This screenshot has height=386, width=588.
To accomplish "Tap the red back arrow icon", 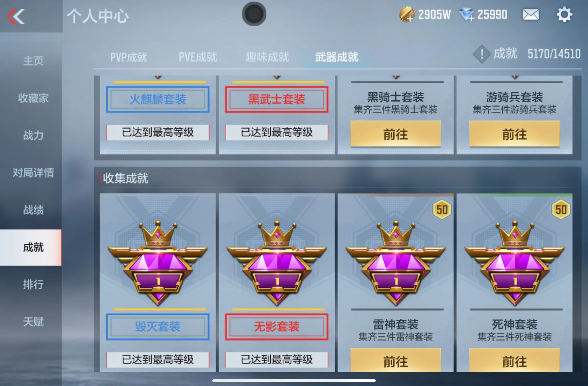I will [16, 17].
